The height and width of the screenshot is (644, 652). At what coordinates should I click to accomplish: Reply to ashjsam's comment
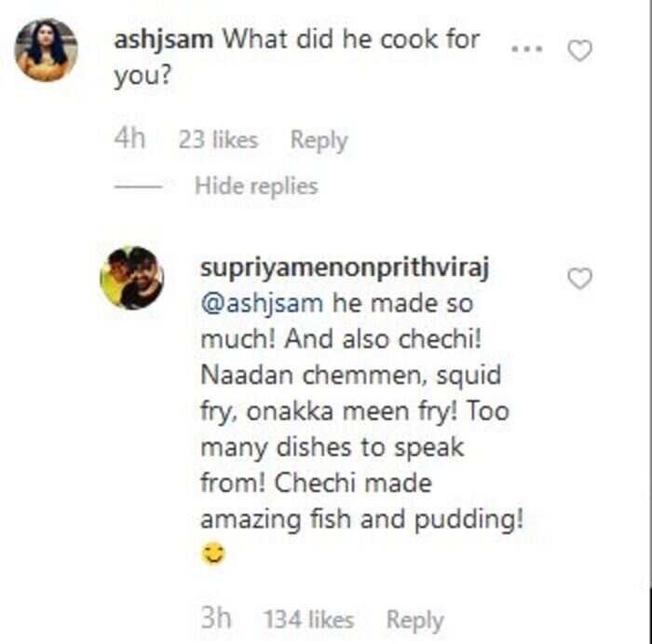[319, 140]
